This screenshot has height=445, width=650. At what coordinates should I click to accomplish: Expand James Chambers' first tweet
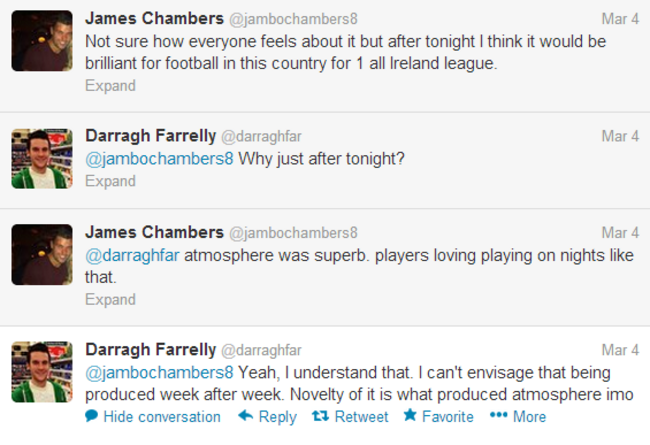point(110,86)
